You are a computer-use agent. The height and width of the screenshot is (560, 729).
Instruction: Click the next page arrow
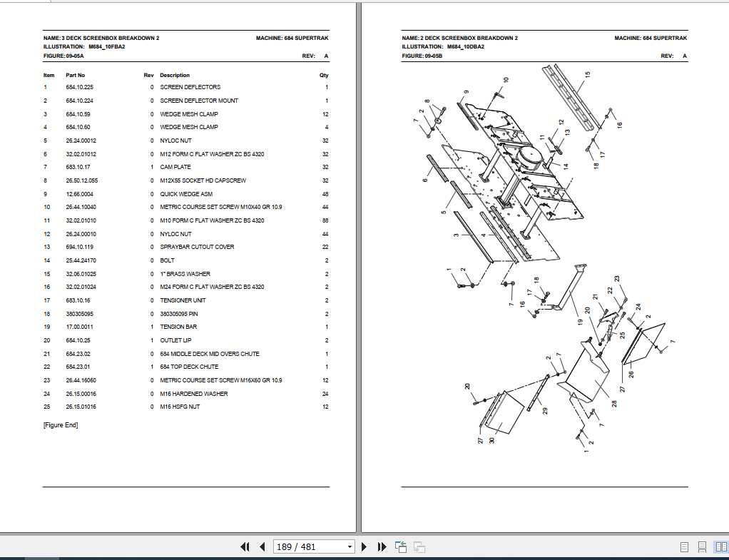363,546
